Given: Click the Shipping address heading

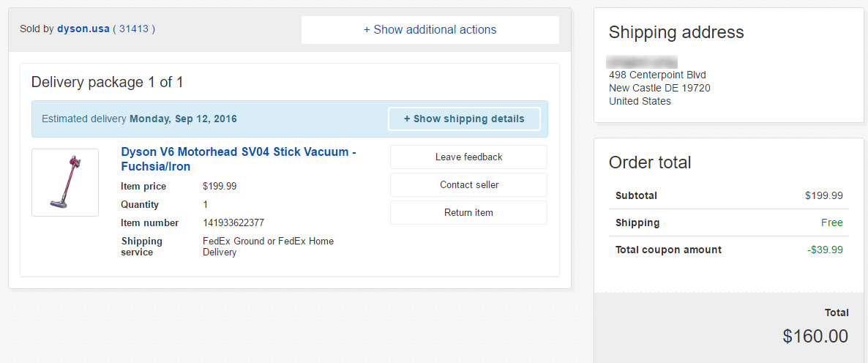Looking at the screenshot, I should [676, 32].
